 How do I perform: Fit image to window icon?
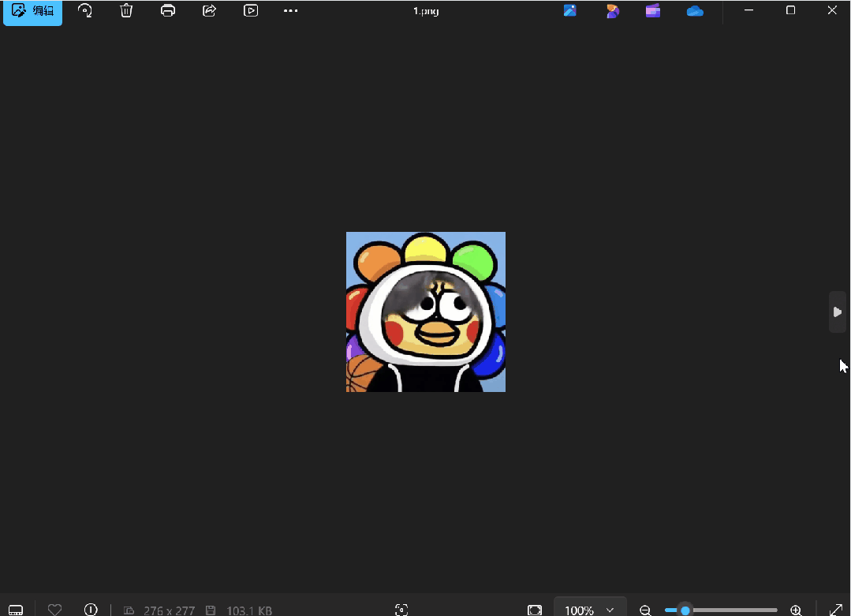535,610
